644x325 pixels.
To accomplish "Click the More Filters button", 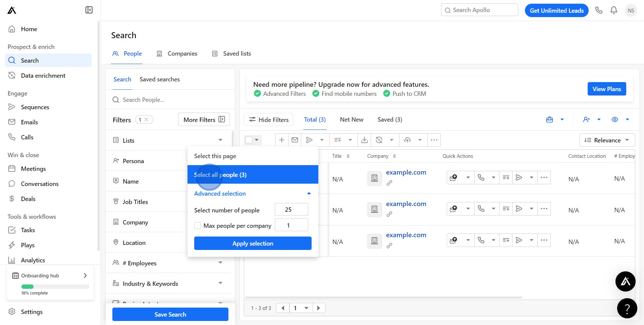I will 204,120.
